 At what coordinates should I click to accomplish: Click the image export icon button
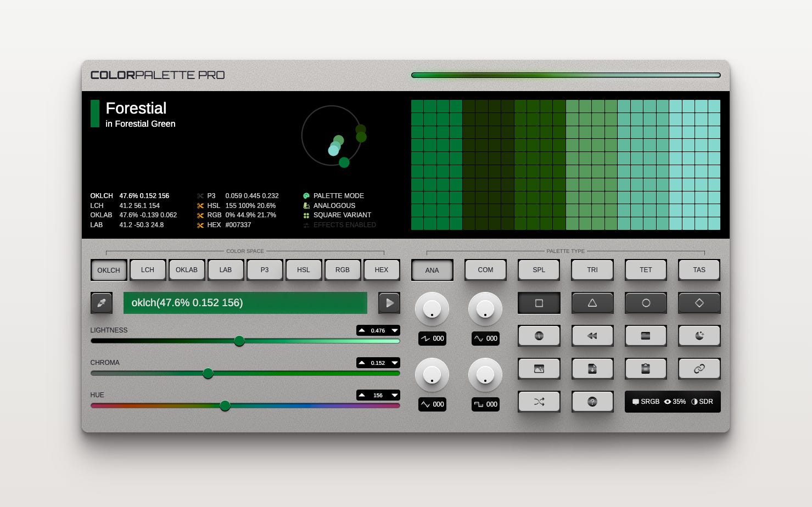(539, 369)
